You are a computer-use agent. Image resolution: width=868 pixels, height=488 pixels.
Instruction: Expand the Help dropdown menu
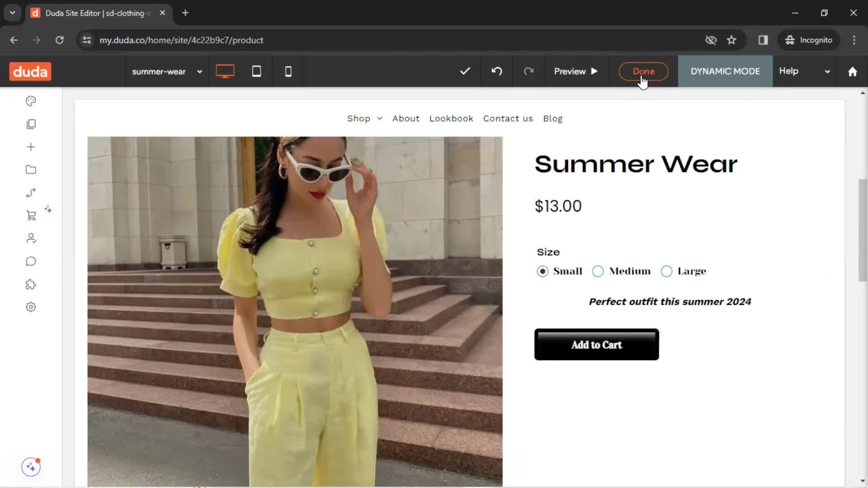tap(805, 71)
